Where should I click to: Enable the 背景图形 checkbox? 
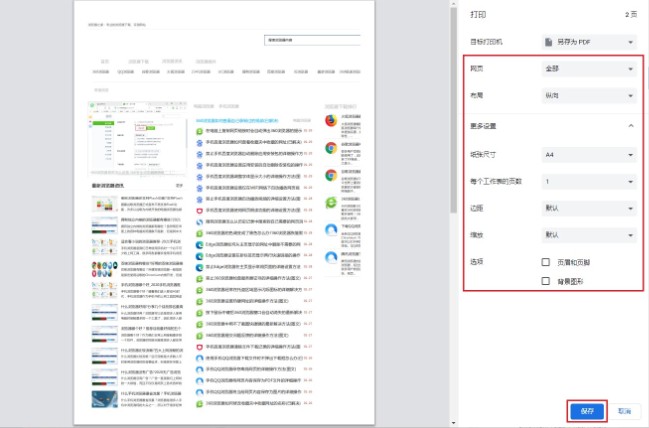pos(546,281)
